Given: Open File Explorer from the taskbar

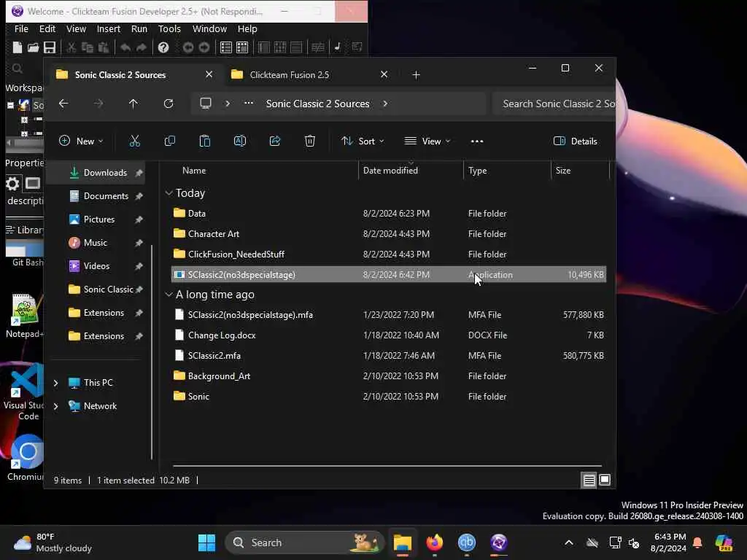Looking at the screenshot, I should point(403,542).
